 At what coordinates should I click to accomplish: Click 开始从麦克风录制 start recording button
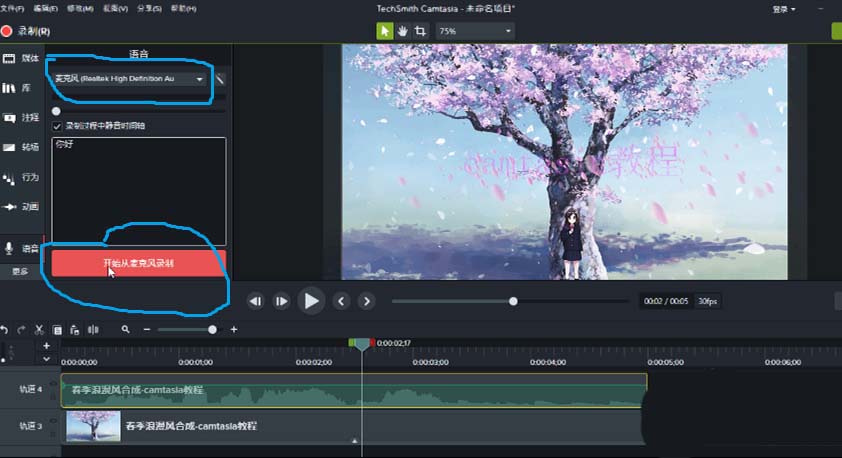[x=139, y=263]
